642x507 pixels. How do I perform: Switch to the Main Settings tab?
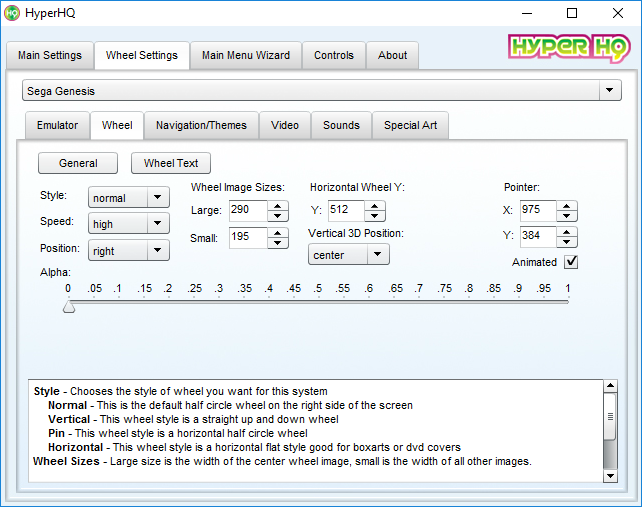click(x=50, y=55)
